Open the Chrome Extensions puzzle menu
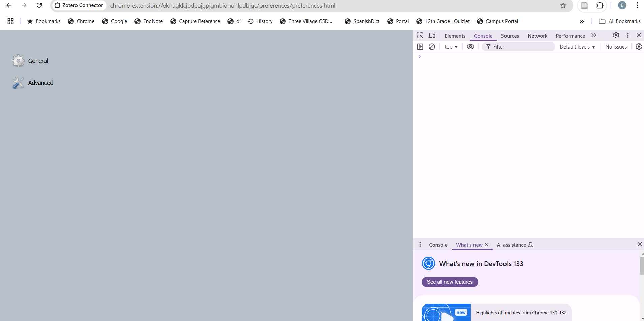 pyautogui.click(x=600, y=5)
